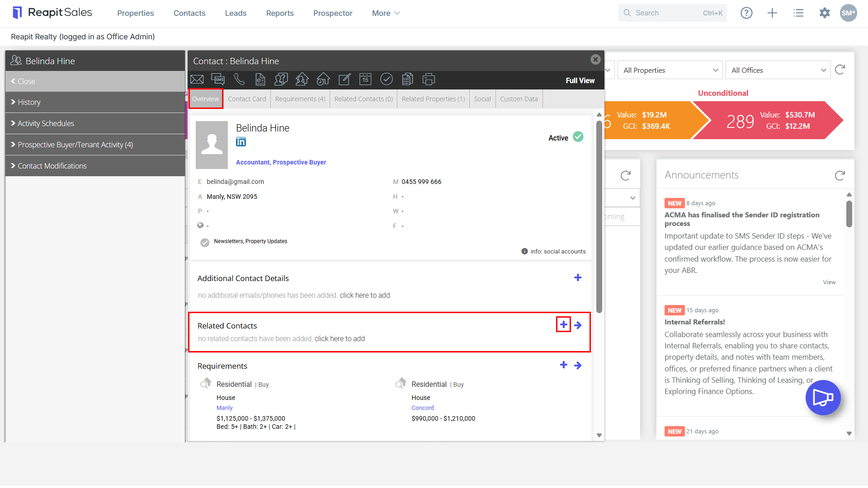Screen dimensions: 868x488
Task: Open the All Offices dropdown
Action: coord(778,70)
